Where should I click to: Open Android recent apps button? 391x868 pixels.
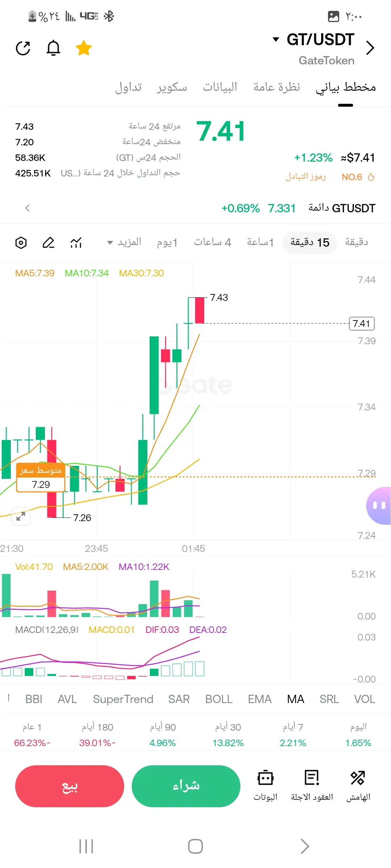click(x=86, y=846)
